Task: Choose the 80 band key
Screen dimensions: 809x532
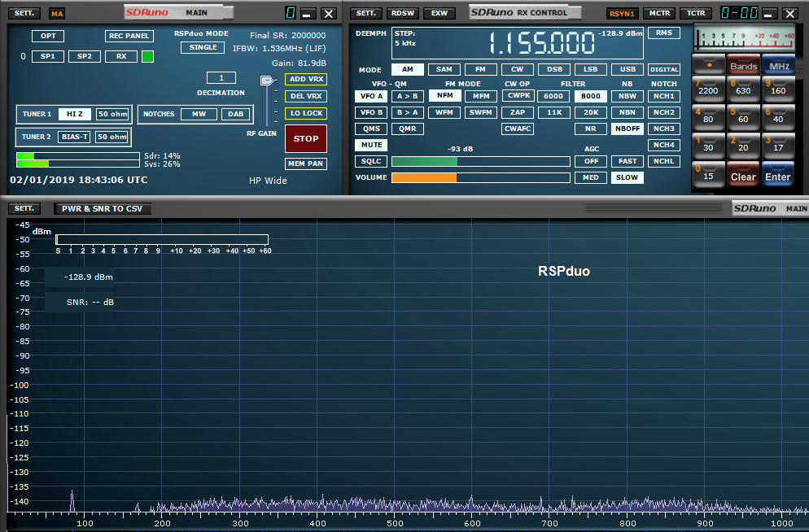Action: [708, 118]
